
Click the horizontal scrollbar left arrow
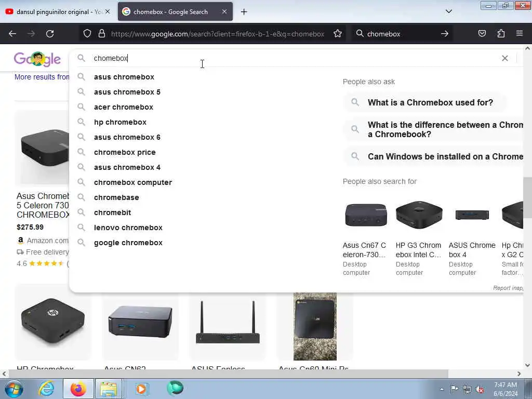click(x=4, y=374)
